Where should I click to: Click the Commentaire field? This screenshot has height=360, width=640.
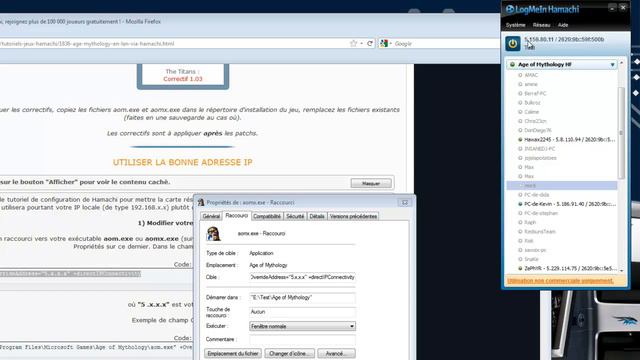(302, 340)
